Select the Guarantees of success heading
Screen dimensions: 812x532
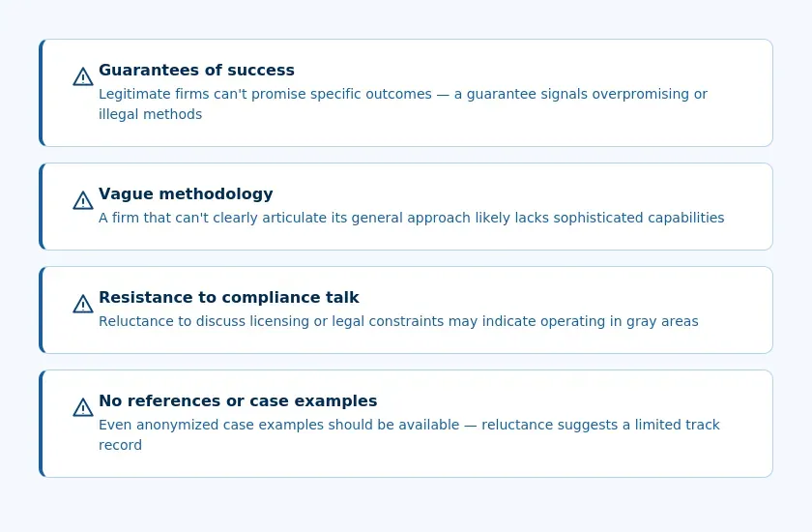pos(196,70)
